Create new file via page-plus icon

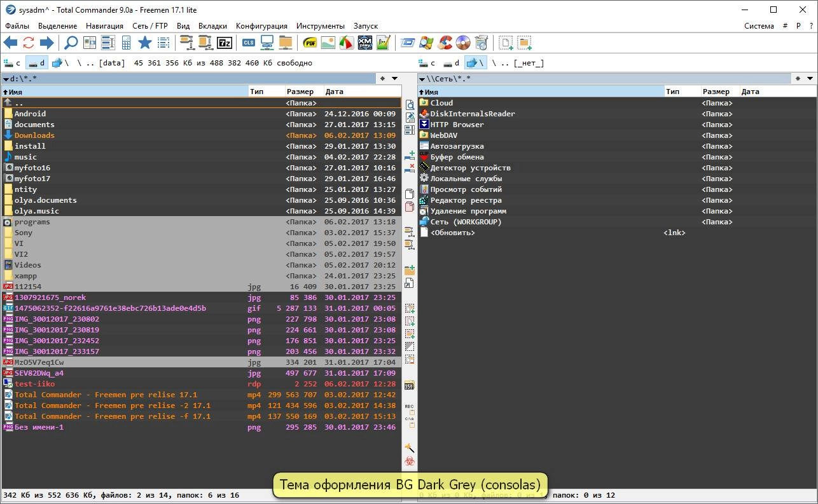click(506, 43)
